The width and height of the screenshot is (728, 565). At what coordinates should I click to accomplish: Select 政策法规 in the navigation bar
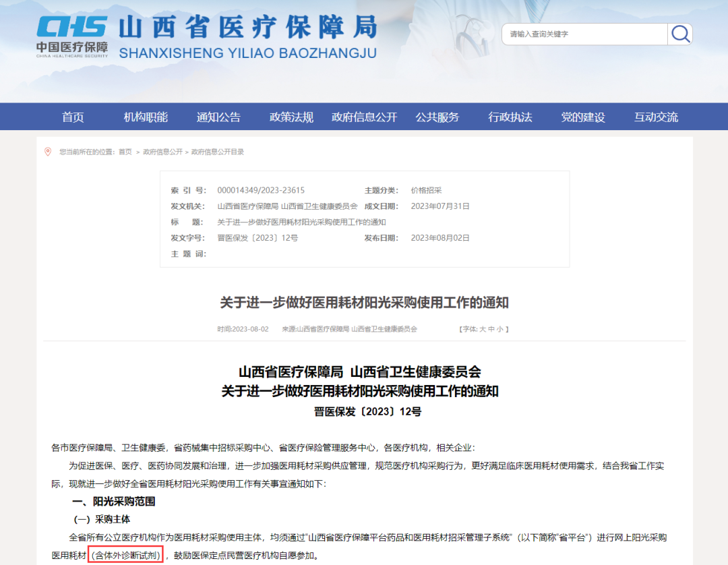(x=291, y=117)
